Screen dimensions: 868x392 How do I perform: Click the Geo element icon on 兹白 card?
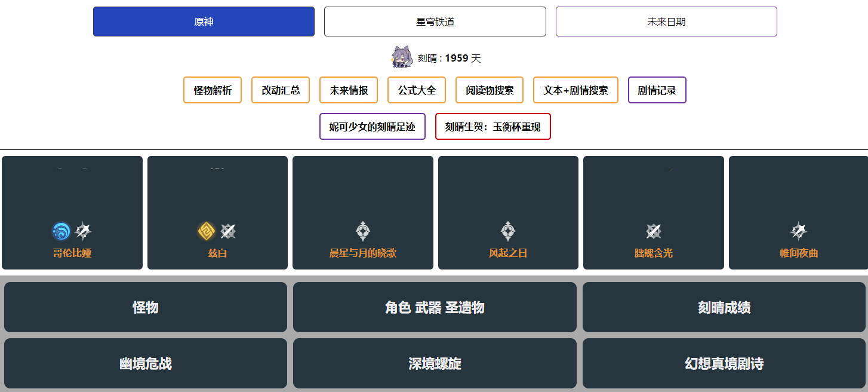pyautogui.click(x=207, y=231)
